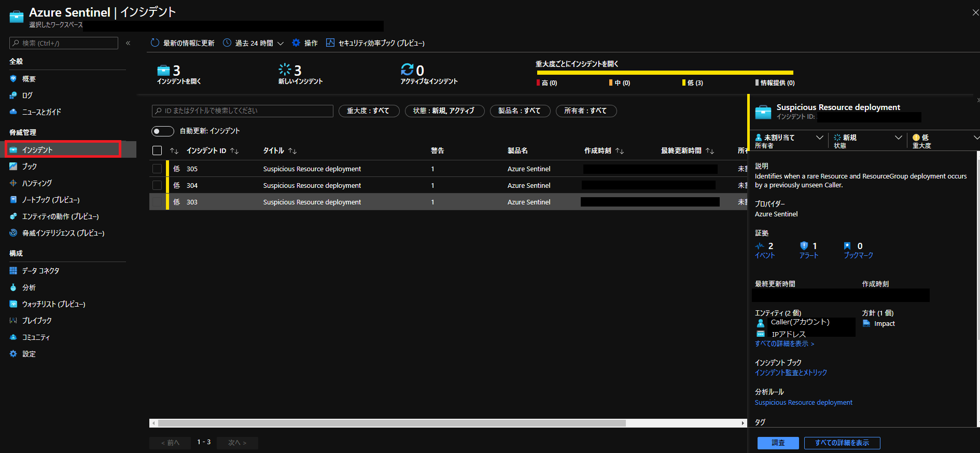Open the インシデント監査とメトリック link
The image size is (980, 453).
pyautogui.click(x=791, y=373)
